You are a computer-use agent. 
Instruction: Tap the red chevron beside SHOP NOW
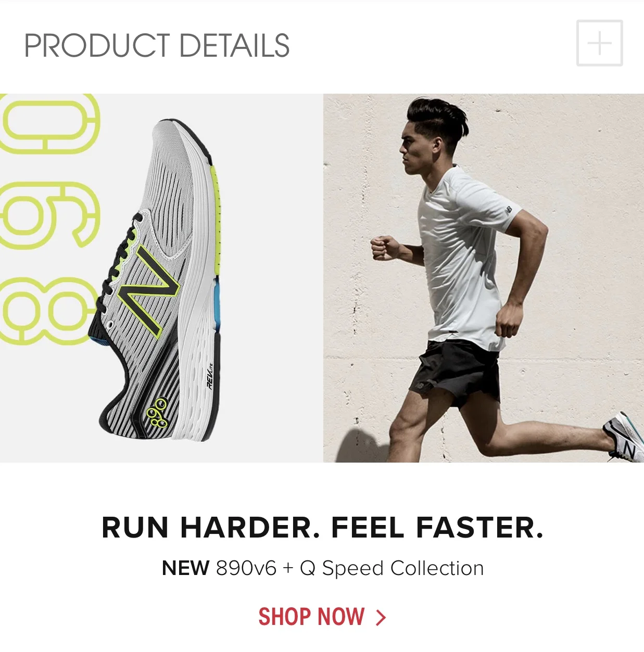381,618
